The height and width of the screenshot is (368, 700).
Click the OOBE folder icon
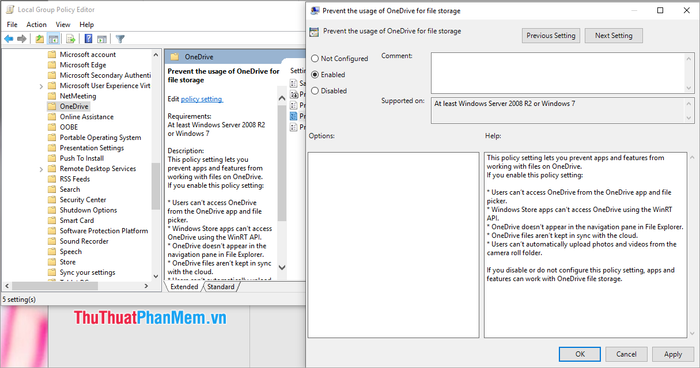(52, 127)
